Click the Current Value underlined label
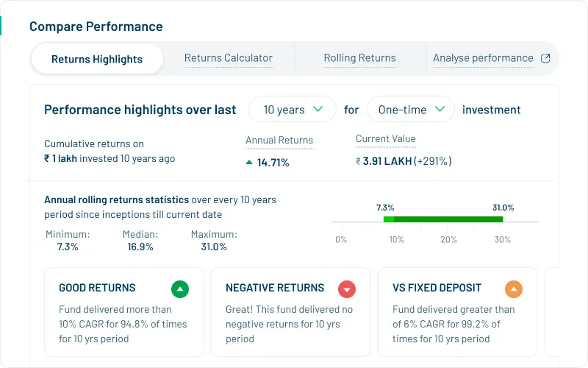 coord(385,139)
